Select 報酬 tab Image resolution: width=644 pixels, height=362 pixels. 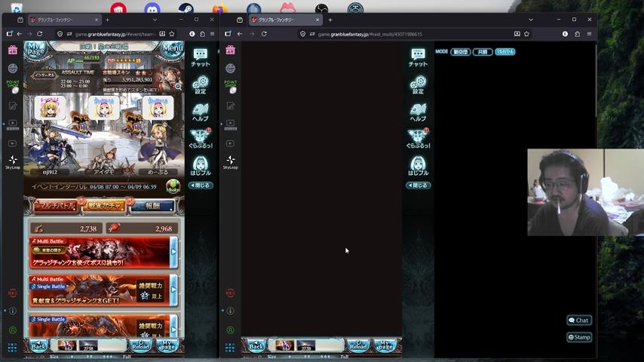pos(152,205)
